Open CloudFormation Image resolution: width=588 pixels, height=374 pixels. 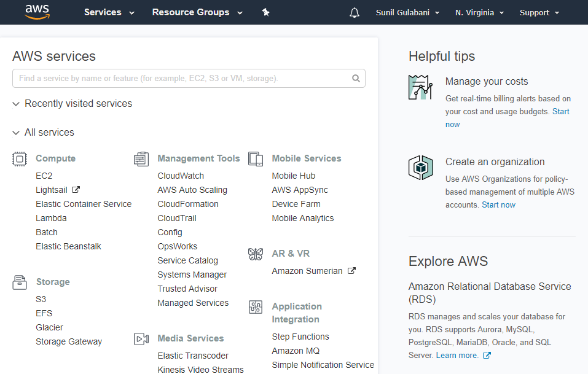[188, 204]
